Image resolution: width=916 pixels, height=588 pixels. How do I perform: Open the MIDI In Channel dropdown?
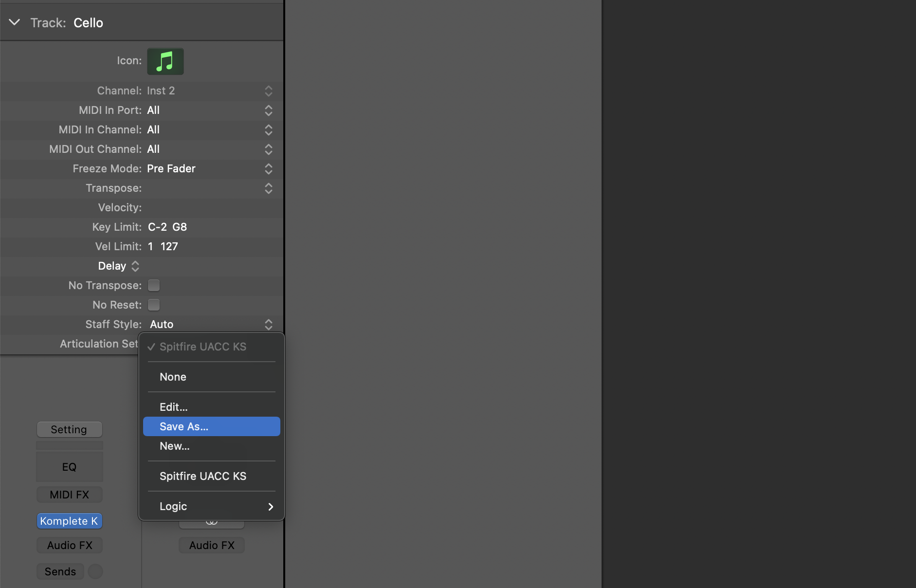[268, 130]
